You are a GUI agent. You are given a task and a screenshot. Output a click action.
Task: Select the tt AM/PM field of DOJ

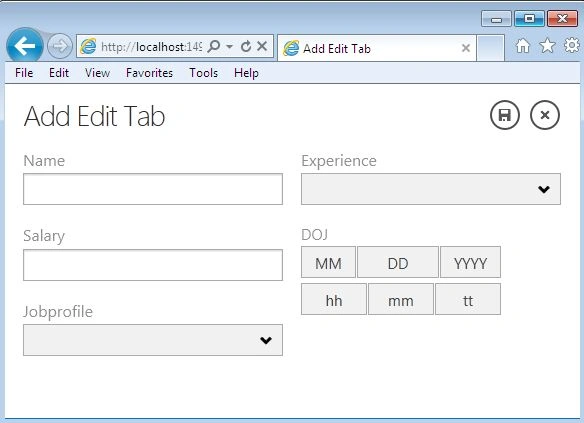(x=468, y=299)
